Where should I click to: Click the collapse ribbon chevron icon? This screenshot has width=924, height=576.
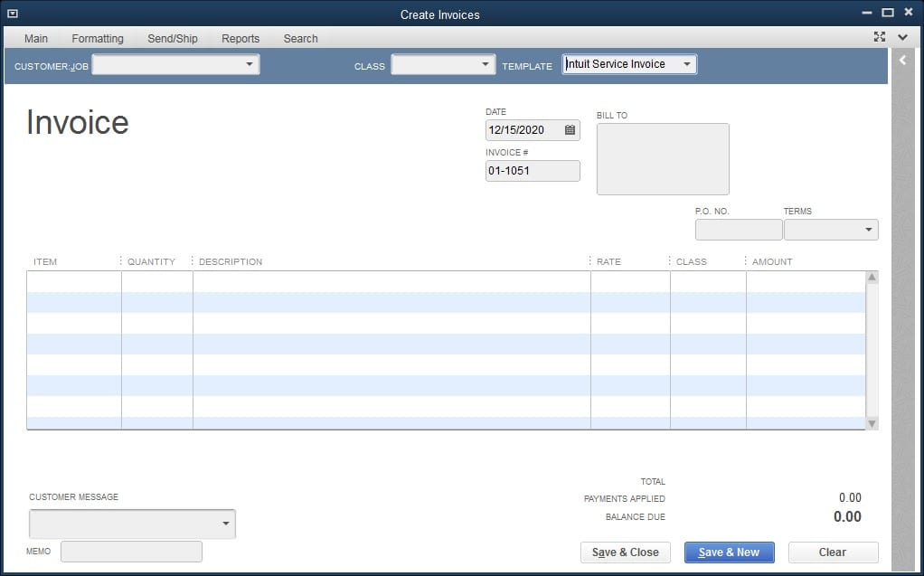pyautogui.click(x=902, y=37)
